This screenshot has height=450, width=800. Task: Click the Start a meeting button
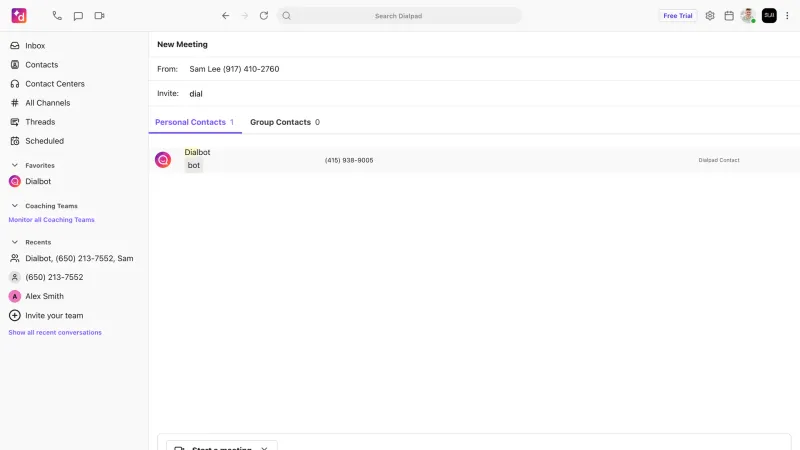tap(221, 447)
